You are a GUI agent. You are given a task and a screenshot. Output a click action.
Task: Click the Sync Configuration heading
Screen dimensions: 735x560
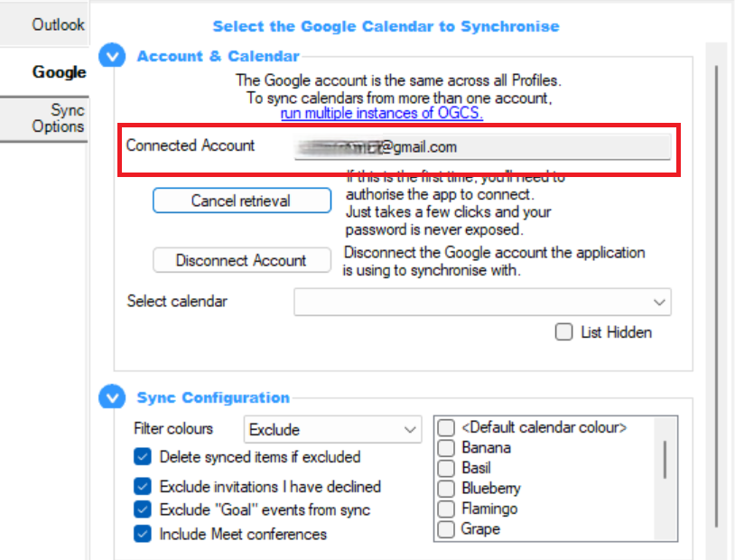click(213, 397)
